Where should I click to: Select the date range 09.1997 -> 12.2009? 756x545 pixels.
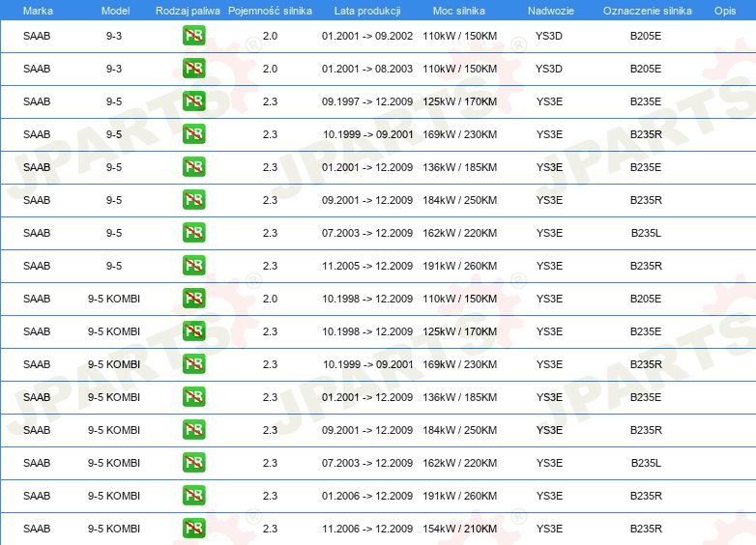click(x=367, y=101)
